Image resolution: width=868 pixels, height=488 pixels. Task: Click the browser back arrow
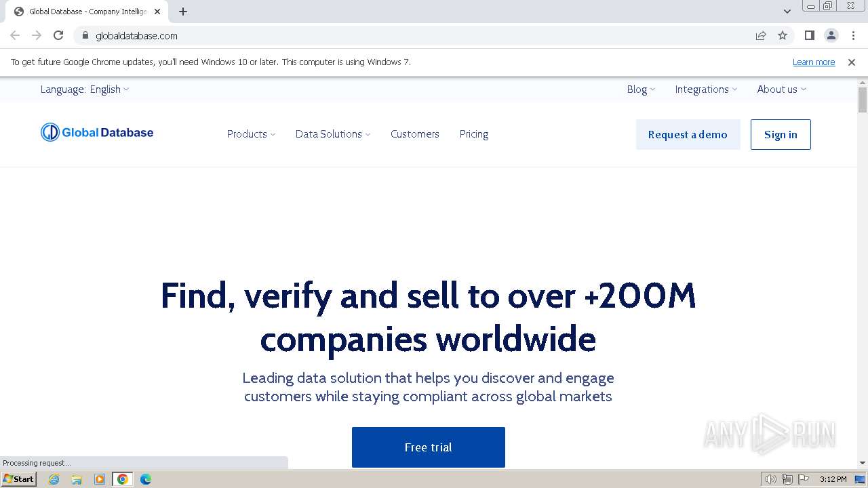15,35
